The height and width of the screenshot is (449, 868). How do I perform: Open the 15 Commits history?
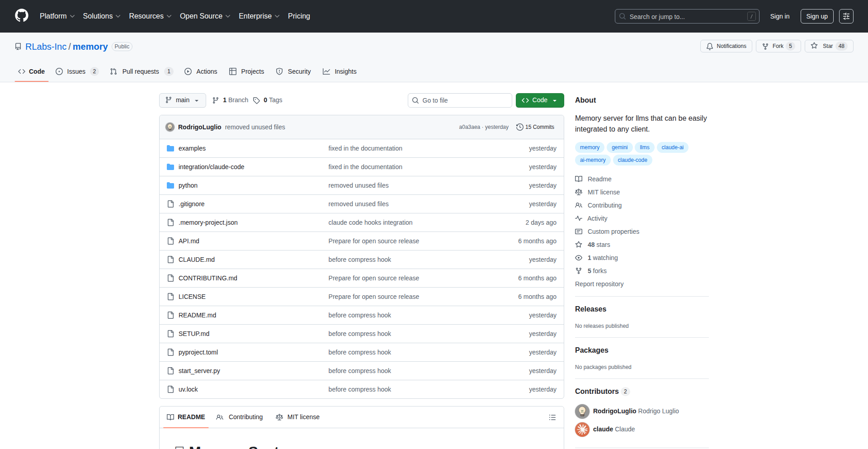point(535,127)
